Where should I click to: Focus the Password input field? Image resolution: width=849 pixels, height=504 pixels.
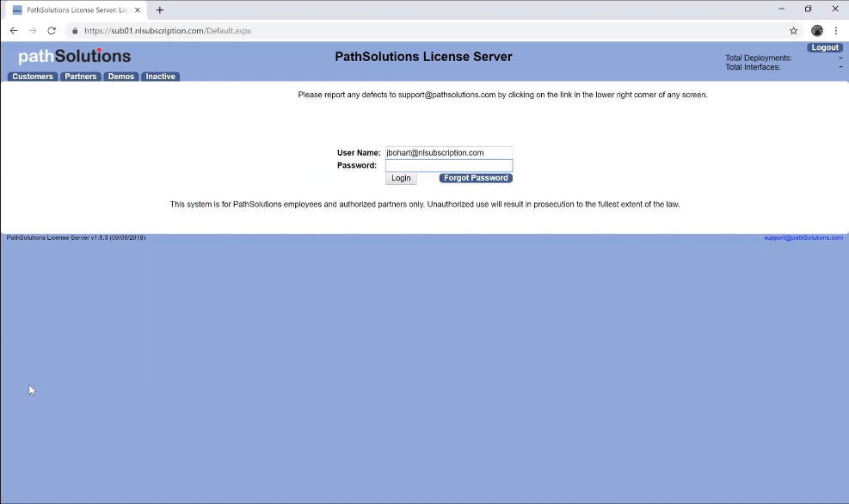click(x=448, y=165)
